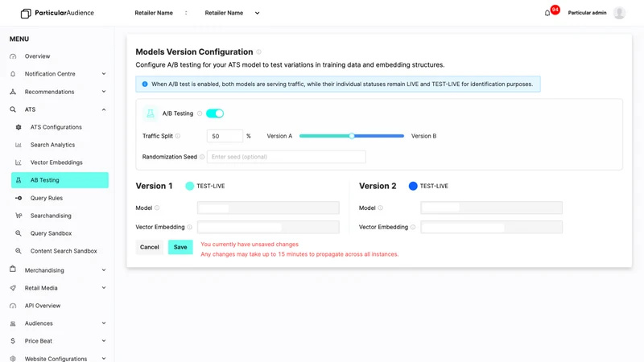Click the Overview gauge icon
Screen dimensions: 644x362
pyautogui.click(x=13, y=56)
